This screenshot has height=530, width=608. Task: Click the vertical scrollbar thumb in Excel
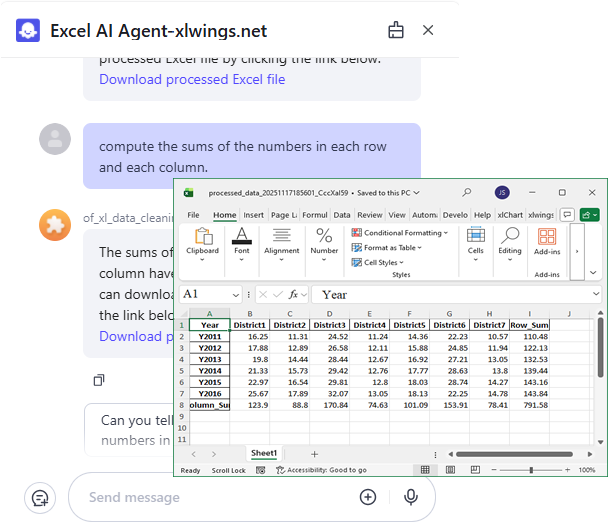pyautogui.click(x=600, y=347)
